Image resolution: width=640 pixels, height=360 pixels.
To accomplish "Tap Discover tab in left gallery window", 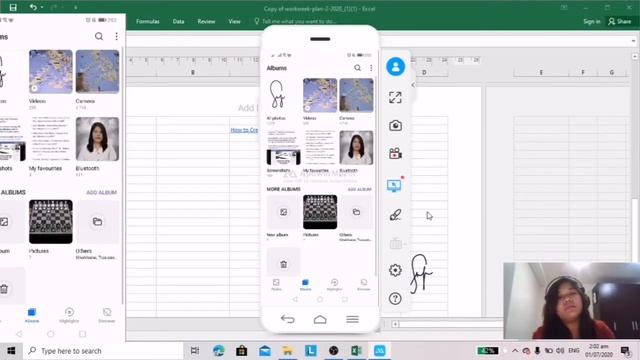I will [x=107, y=315].
